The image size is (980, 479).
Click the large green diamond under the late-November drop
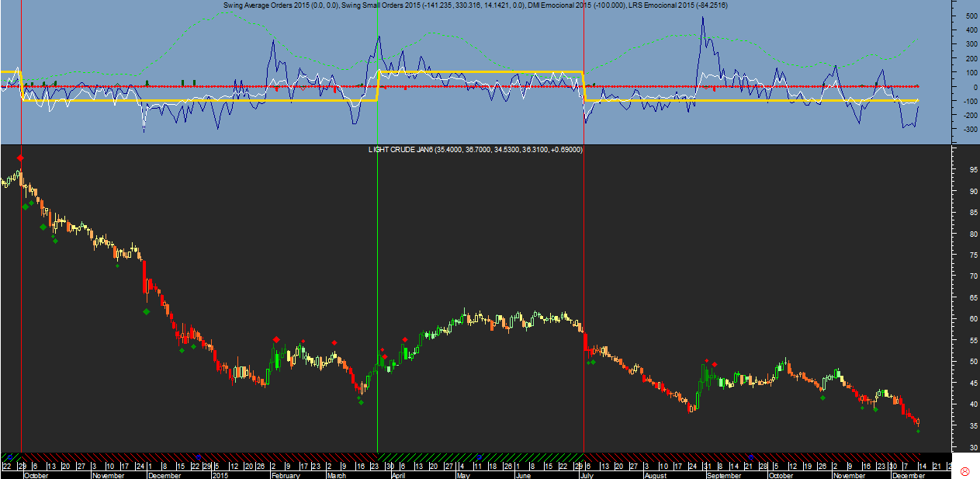coord(146,312)
